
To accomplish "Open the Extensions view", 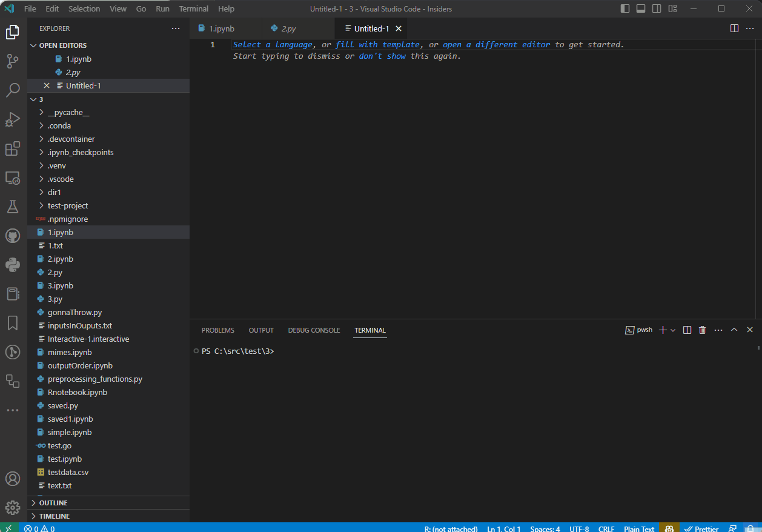I will coord(13,148).
